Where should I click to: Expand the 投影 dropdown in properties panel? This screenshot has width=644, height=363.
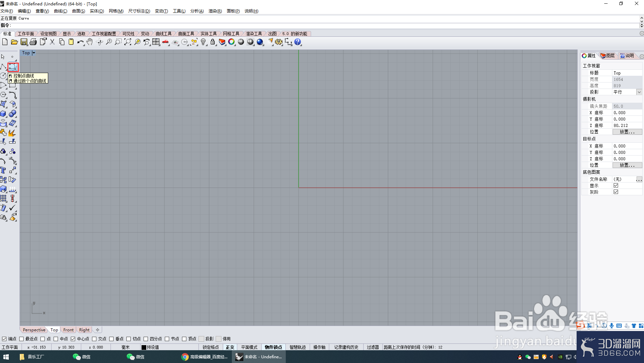pos(639,92)
